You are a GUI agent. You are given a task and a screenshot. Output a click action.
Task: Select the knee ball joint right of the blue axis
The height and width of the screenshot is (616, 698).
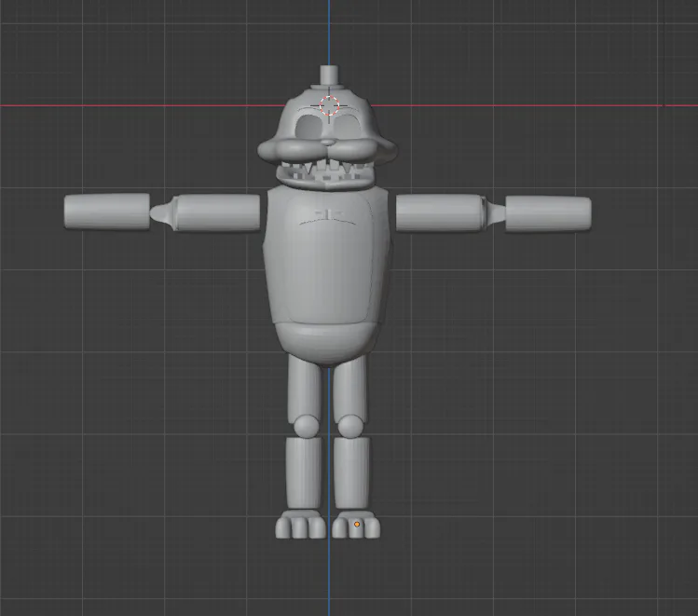(x=350, y=426)
